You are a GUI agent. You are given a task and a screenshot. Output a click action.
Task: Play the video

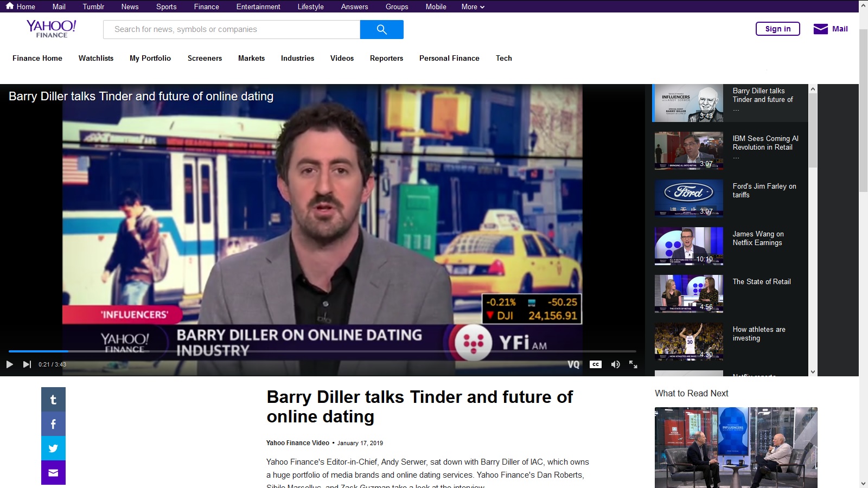pyautogui.click(x=10, y=364)
